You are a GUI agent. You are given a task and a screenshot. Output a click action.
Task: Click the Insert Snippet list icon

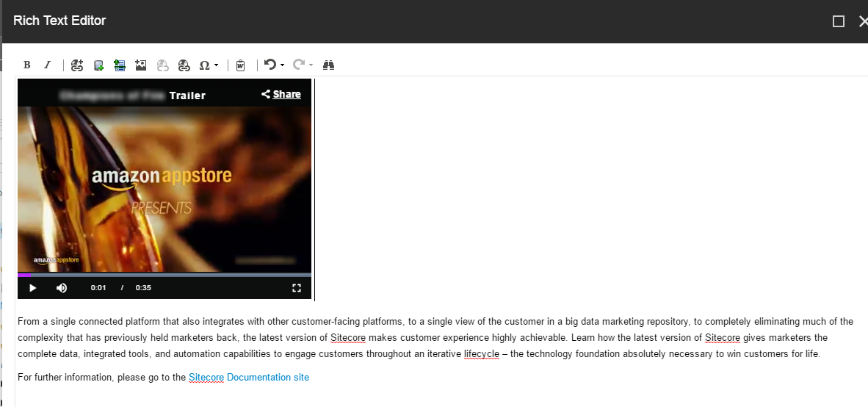point(120,65)
